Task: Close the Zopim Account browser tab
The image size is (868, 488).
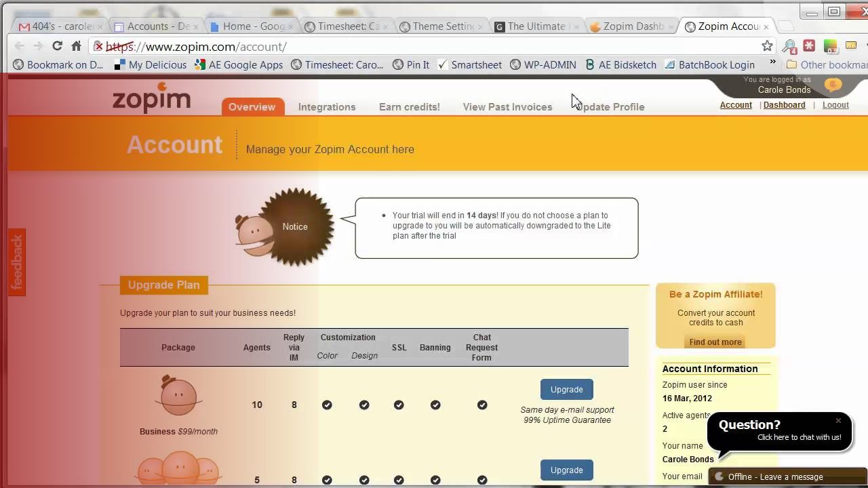Action: pos(766,26)
